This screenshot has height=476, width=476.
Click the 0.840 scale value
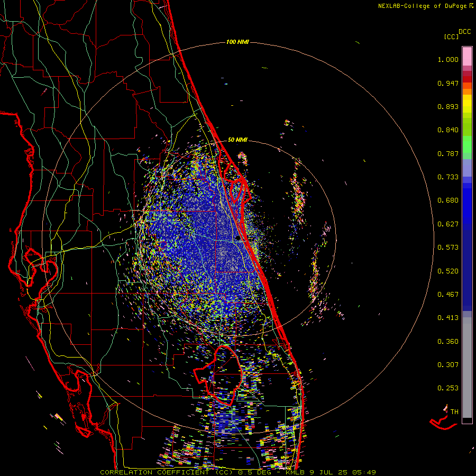point(448,130)
